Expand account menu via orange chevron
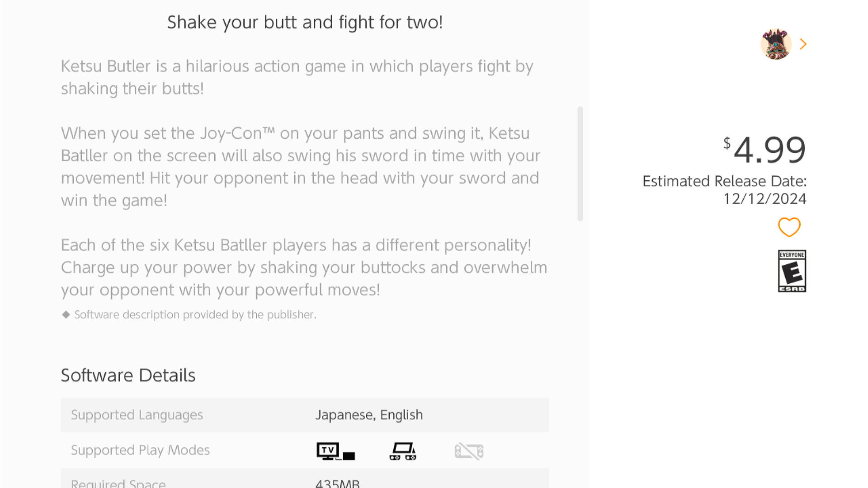 (803, 44)
